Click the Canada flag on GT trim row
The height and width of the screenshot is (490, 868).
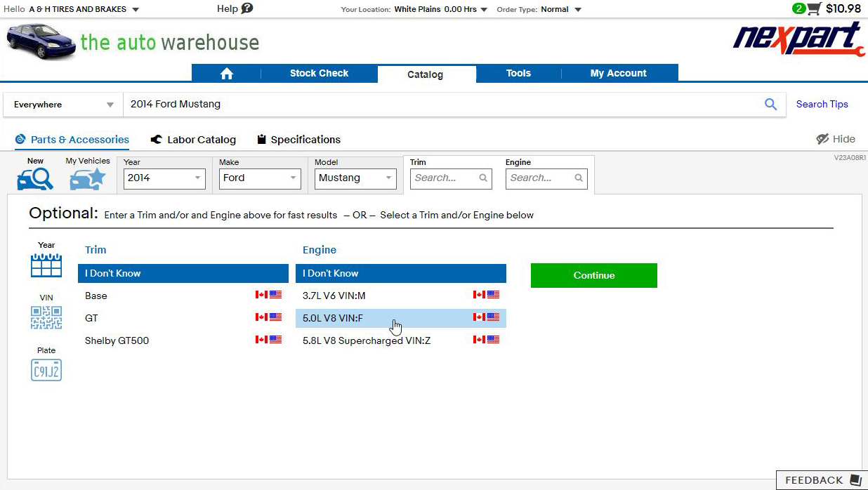coord(262,317)
